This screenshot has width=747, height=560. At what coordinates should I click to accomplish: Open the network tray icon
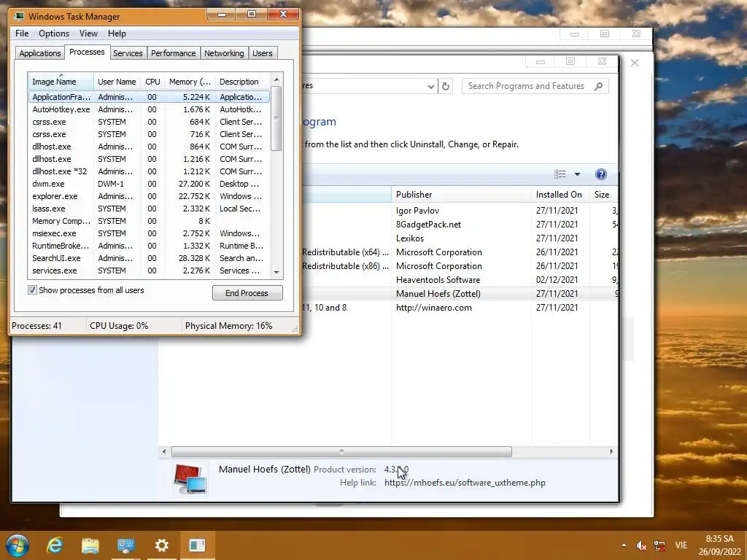click(x=659, y=545)
